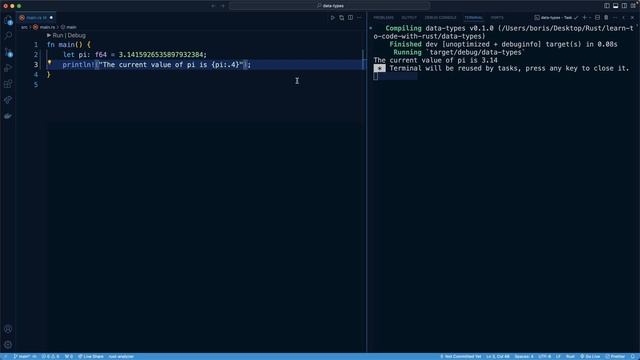Toggle secondary sidebar layout icon
The width and height of the screenshot is (640, 360).
(x=624, y=6)
